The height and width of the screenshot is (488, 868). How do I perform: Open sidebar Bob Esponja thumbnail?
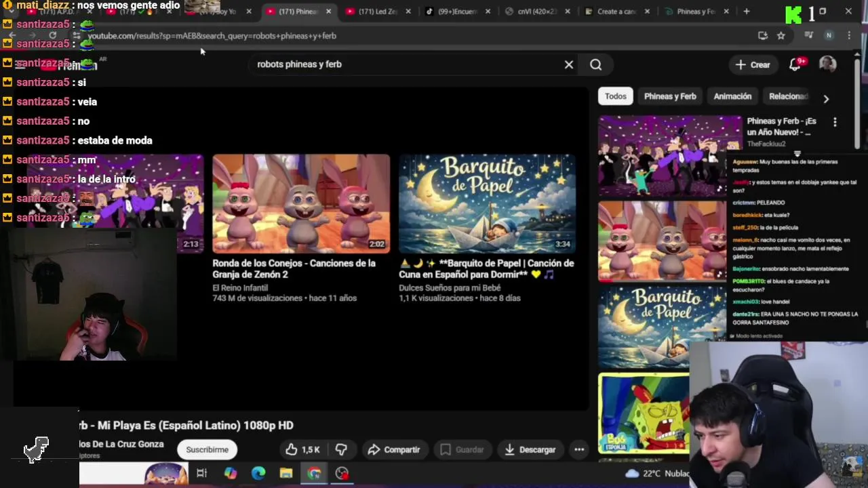644,413
